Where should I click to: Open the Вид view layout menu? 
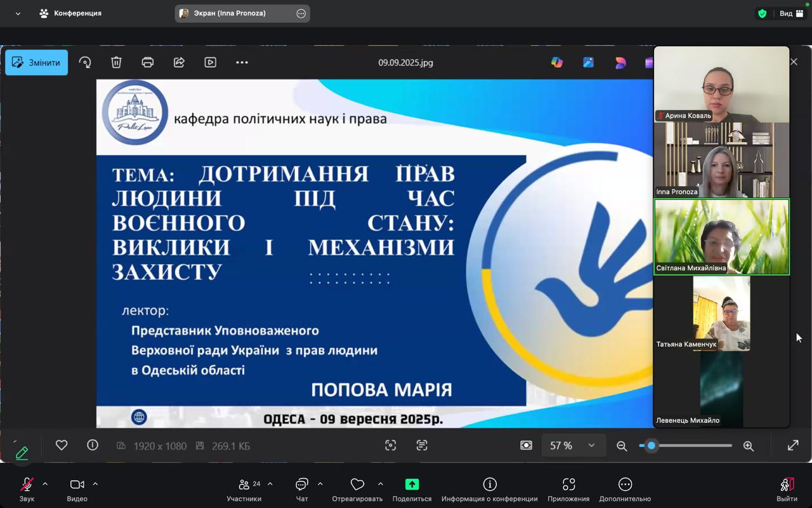(x=792, y=13)
